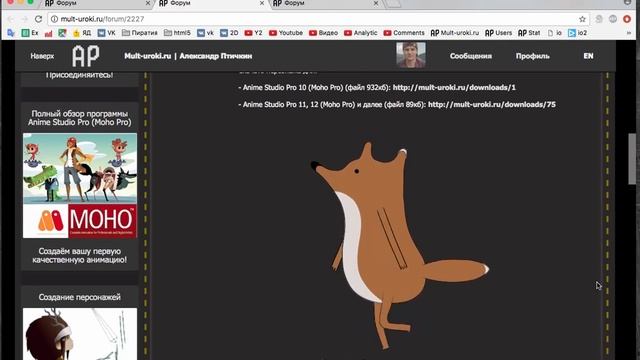Image resolution: width=640 pixels, height=360 pixels.
Task: Click the AP site logo in header
Action: click(x=86, y=56)
